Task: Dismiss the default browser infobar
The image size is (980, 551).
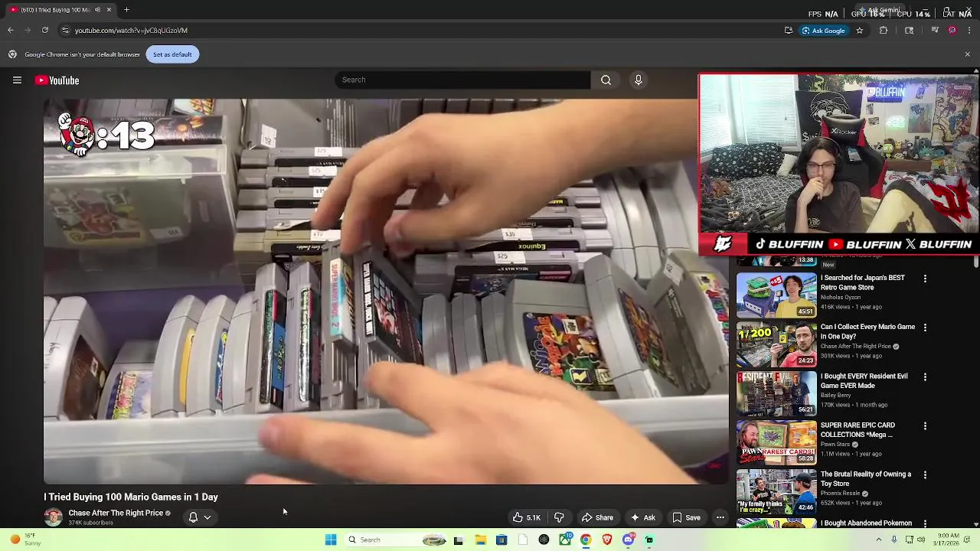Action: pyautogui.click(x=967, y=54)
